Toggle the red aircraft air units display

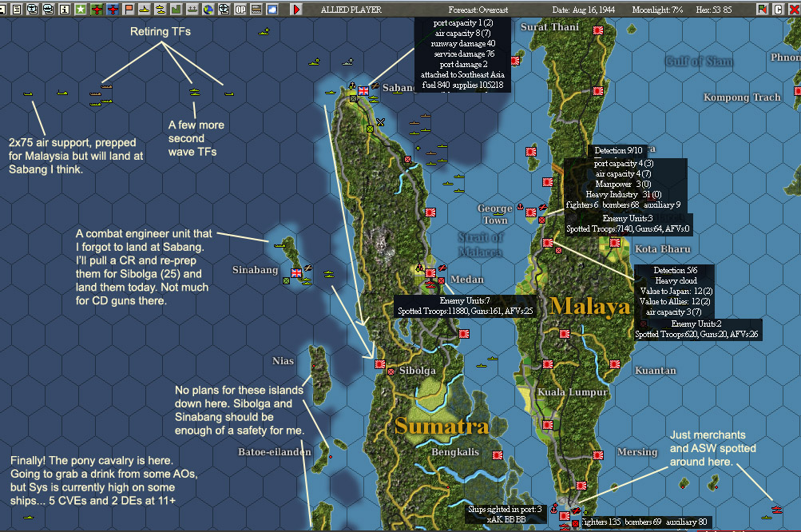click(96, 8)
